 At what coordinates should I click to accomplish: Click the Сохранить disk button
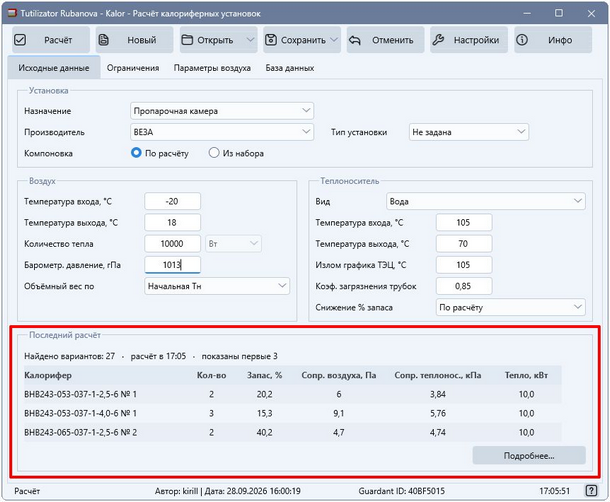coord(296,40)
